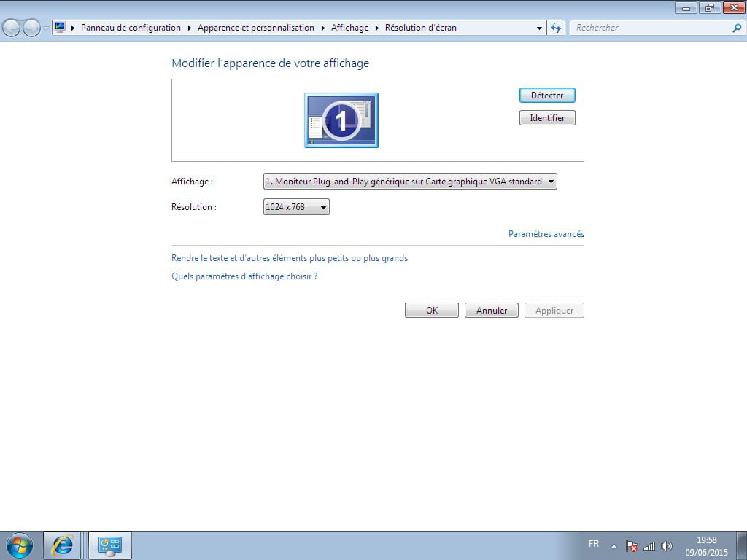Expand arrow before Panneau de configuration breadcrumb
The width and height of the screenshot is (747, 560).
pos(73,28)
